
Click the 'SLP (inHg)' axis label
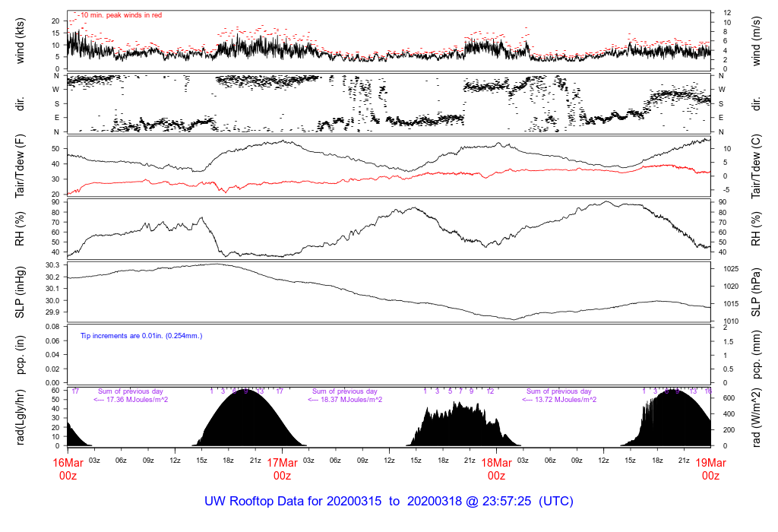[20, 293]
